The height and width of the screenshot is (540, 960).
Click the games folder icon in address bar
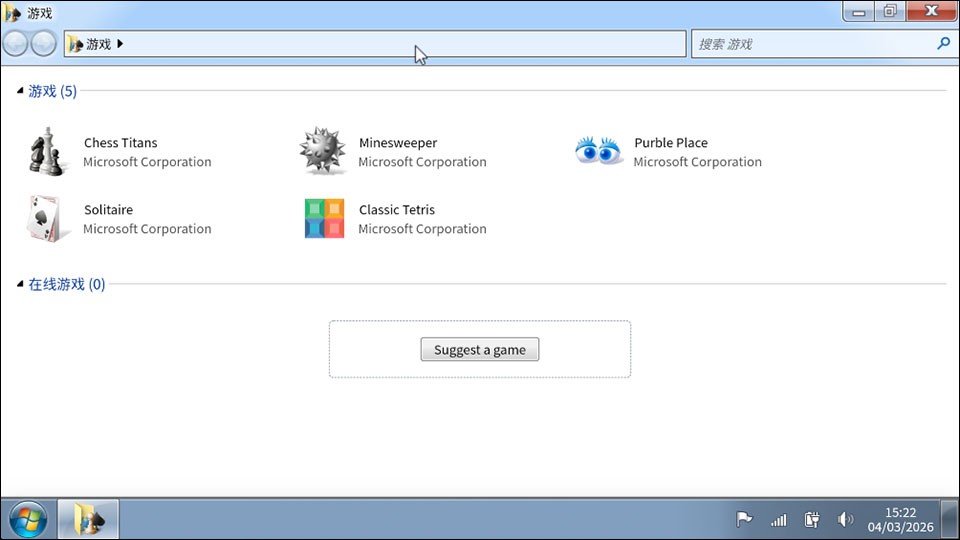click(x=75, y=44)
